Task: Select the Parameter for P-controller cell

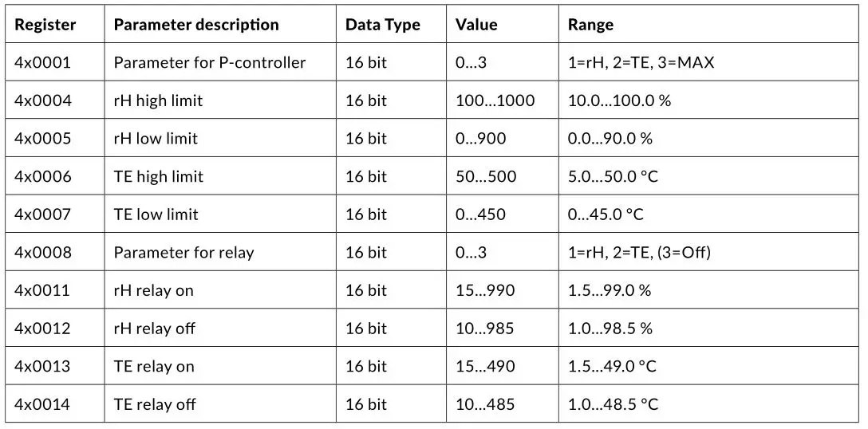Action: click(210, 62)
